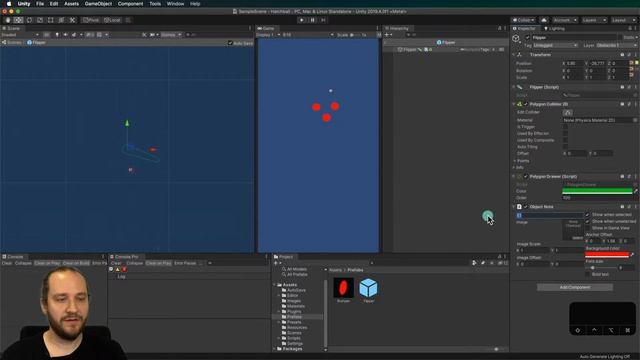Open the Shaded draw mode dropdown
This screenshot has width=640, height=360.
[20, 35]
